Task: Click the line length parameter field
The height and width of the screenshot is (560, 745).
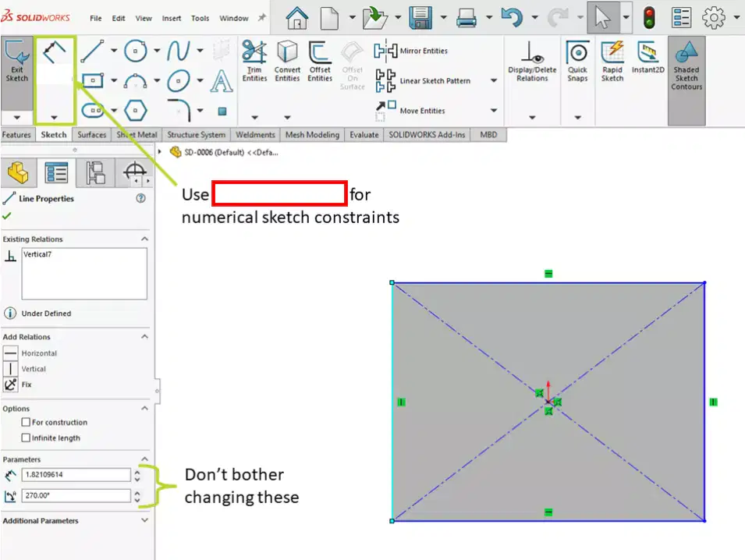Action: [x=76, y=474]
